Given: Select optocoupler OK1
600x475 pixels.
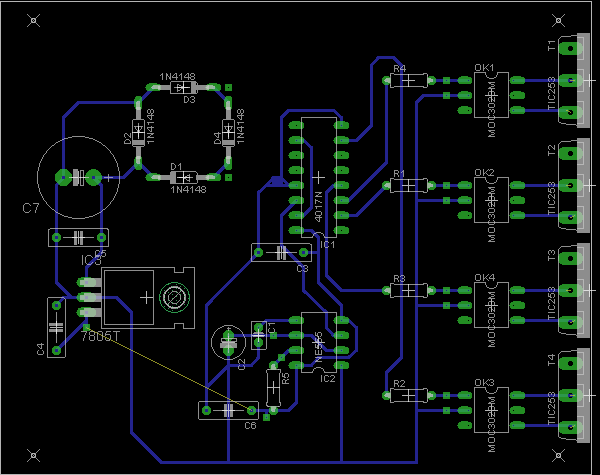Looking at the screenshot, I should 491,95.
